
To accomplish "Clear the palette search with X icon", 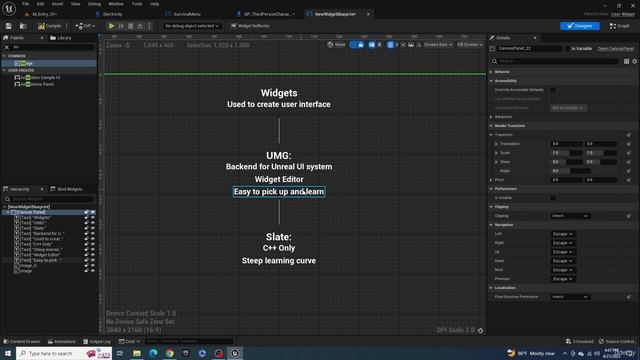I will tap(7, 47).
